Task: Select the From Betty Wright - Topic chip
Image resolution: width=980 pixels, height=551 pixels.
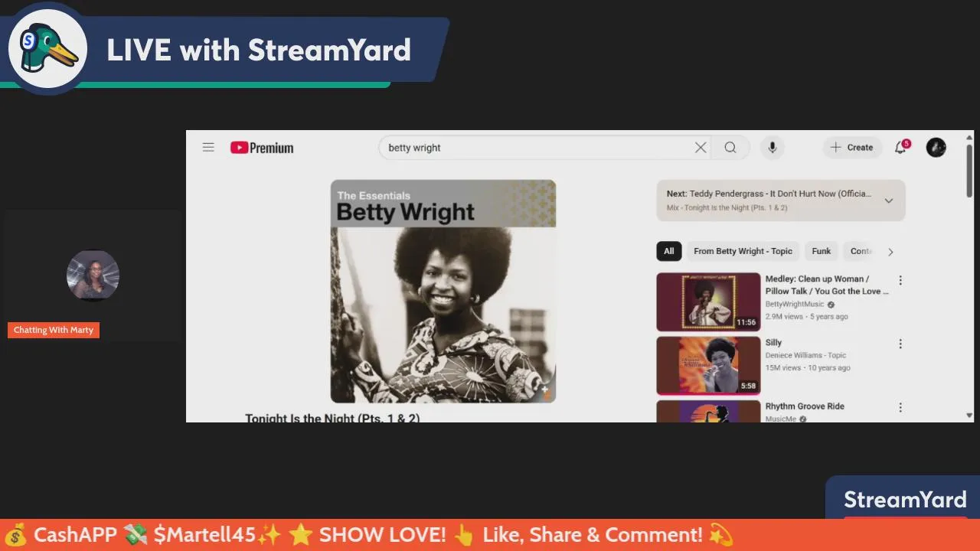Action: [743, 251]
